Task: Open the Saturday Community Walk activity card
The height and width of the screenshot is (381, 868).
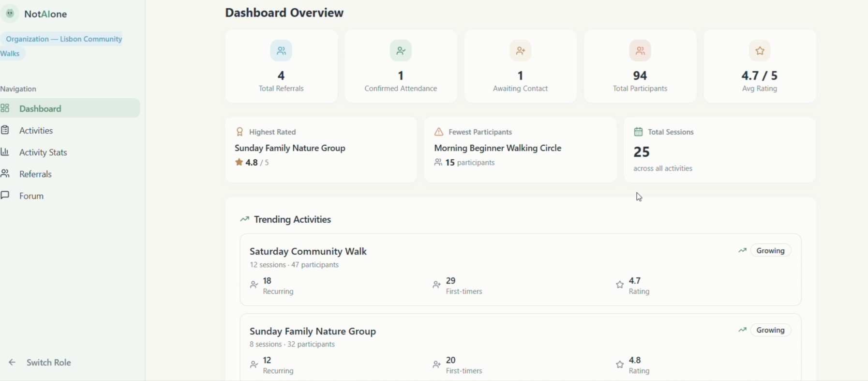Action: tap(521, 270)
